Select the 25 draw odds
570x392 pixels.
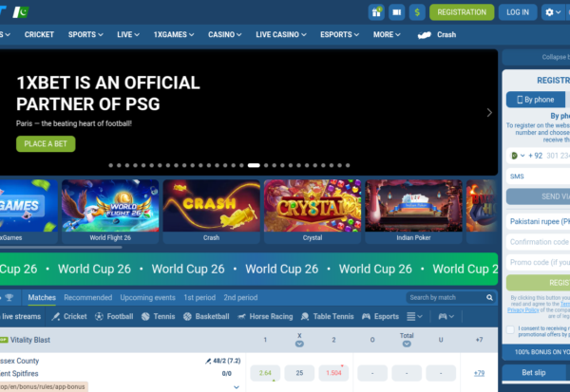coord(299,373)
